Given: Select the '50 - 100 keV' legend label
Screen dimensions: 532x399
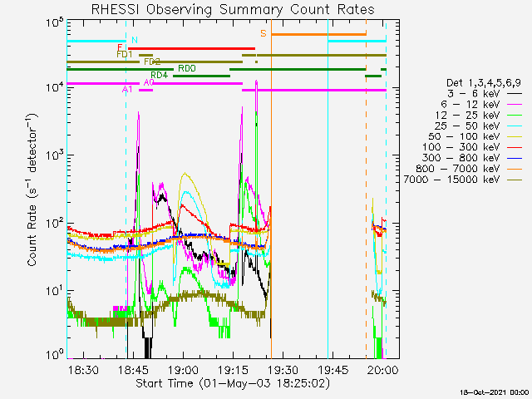Looking at the screenshot, I should click(464, 136).
